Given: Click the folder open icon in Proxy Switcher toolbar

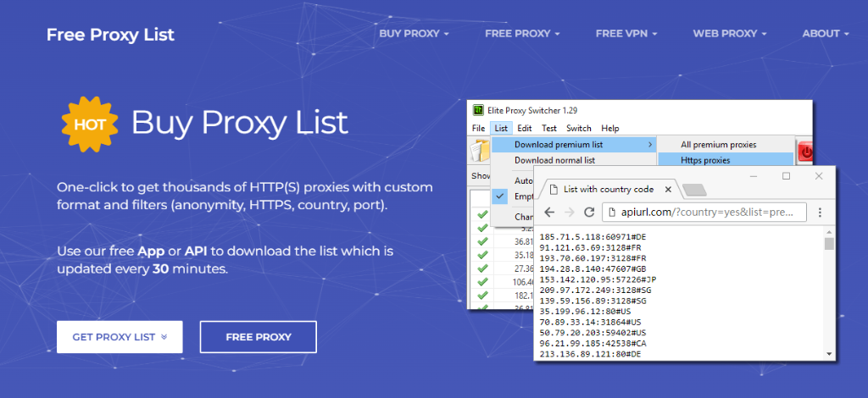Looking at the screenshot, I should pyautogui.click(x=480, y=151).
